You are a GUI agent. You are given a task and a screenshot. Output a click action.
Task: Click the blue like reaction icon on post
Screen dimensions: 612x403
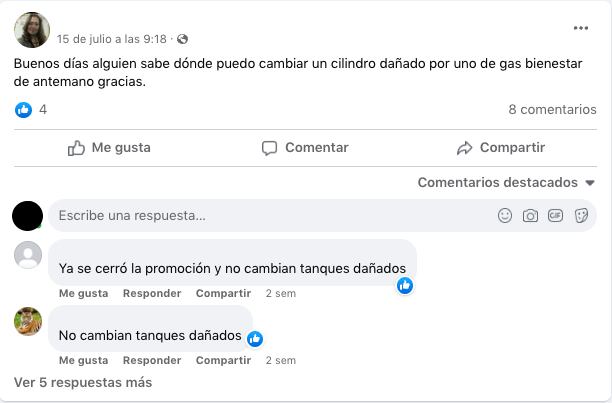pos(23,110)
